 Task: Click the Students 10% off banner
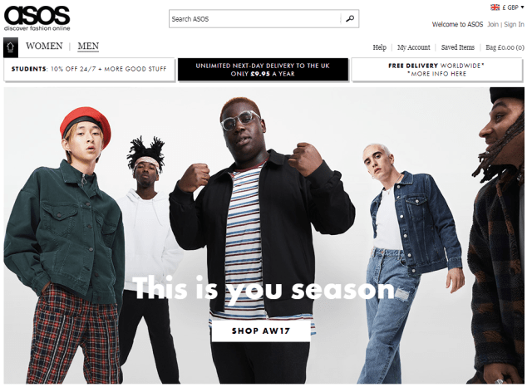[89, 69]
